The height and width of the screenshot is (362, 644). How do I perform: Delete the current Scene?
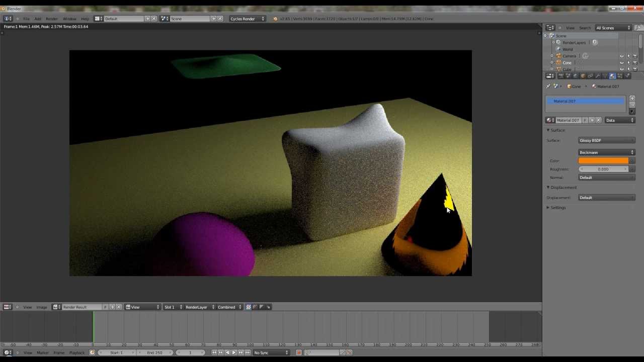220,19
